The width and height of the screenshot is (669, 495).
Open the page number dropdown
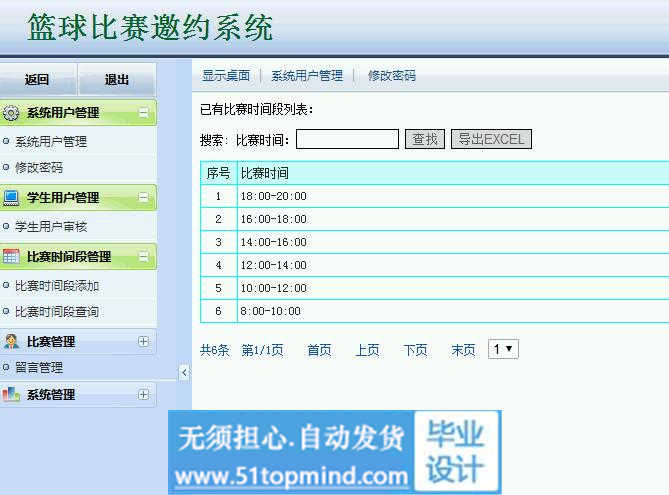coord(503,349)
